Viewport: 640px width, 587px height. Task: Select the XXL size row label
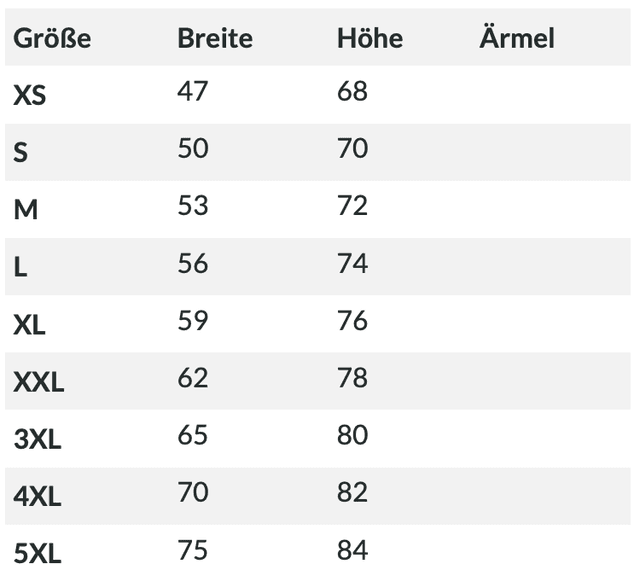(39, 381)
